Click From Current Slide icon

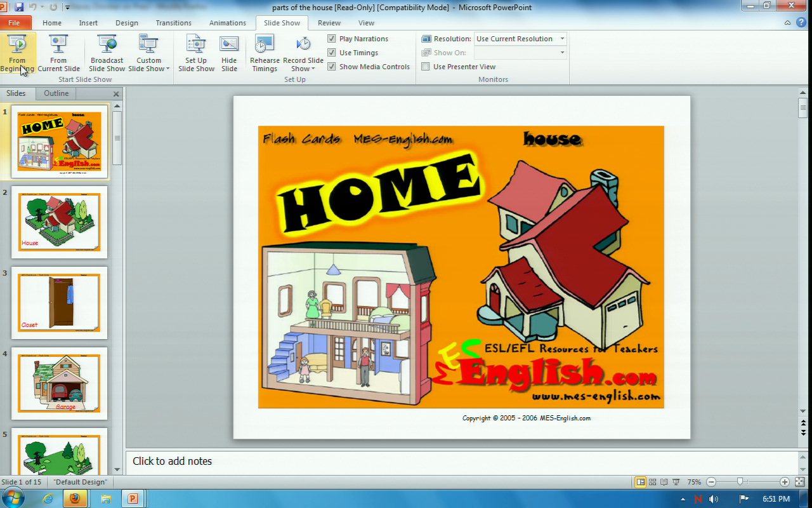point(58,53)
